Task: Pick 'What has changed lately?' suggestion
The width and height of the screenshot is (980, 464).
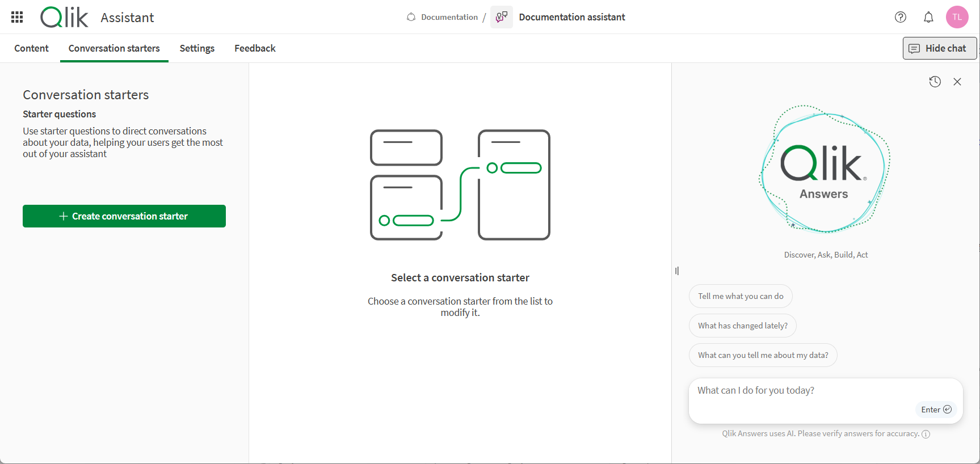Action: tap(742, 326)
